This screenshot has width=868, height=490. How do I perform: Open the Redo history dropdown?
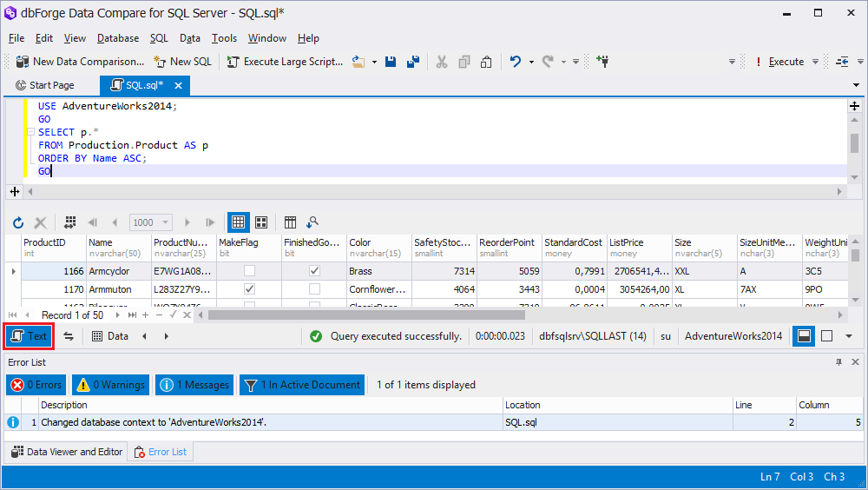coord(563,62)
